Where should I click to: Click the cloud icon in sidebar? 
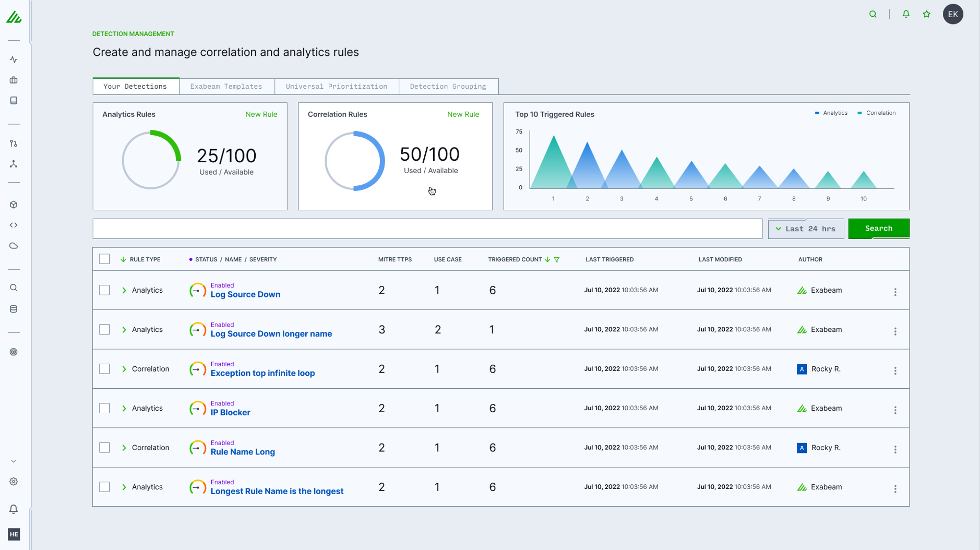point(14,246)
